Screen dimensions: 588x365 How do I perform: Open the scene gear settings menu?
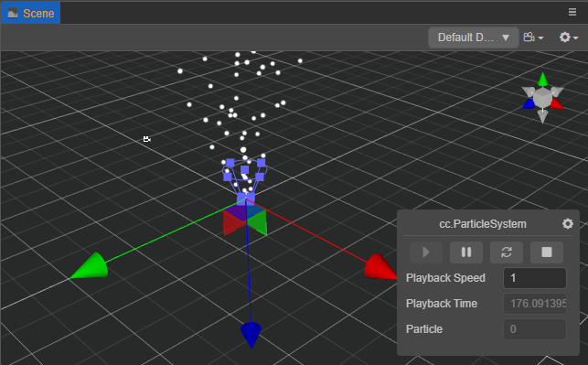pos(569,38)
